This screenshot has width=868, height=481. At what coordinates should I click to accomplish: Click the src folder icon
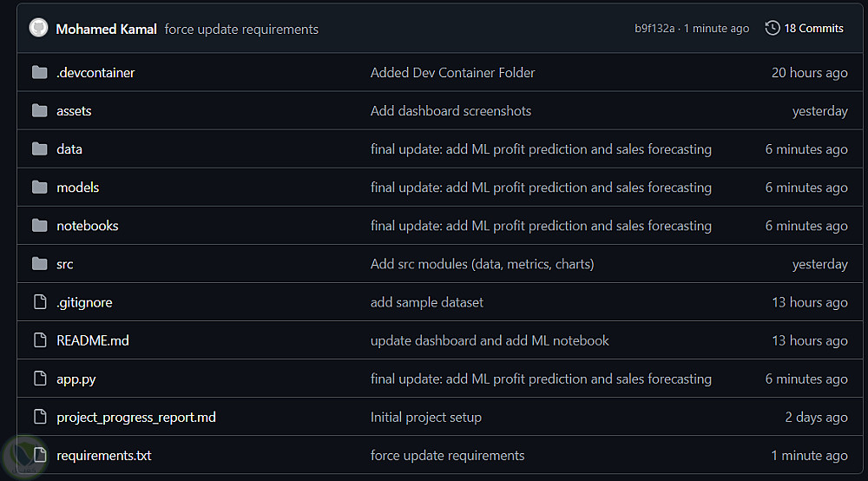(x=39, y=264)
